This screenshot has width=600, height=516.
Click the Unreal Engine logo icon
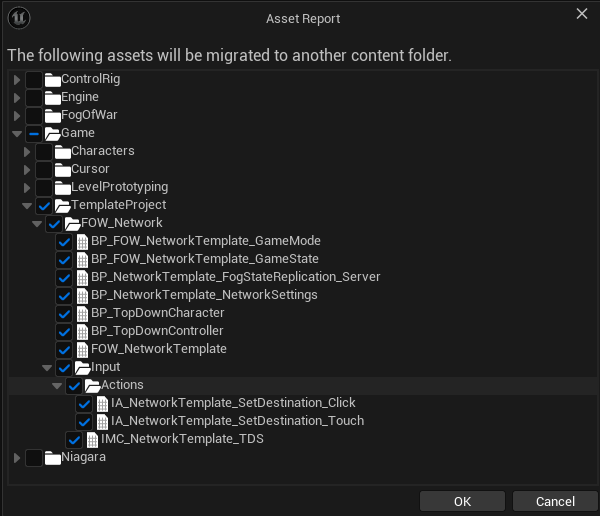(19, 18)
